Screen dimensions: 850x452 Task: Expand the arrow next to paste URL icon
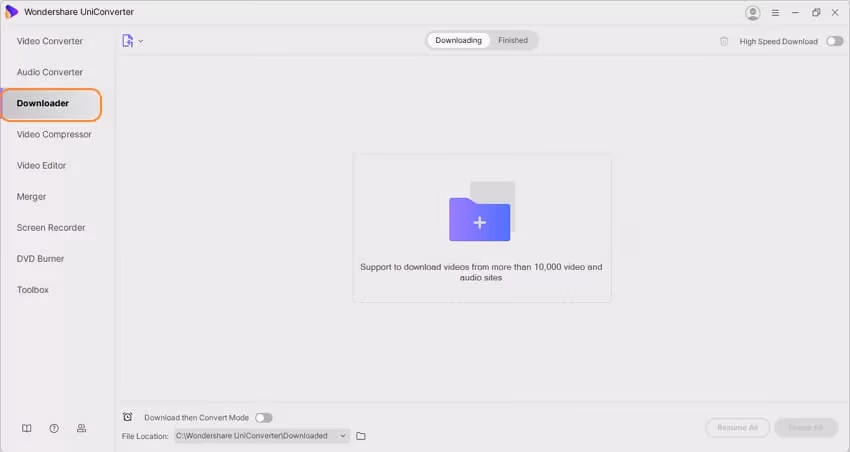[141, 41]
